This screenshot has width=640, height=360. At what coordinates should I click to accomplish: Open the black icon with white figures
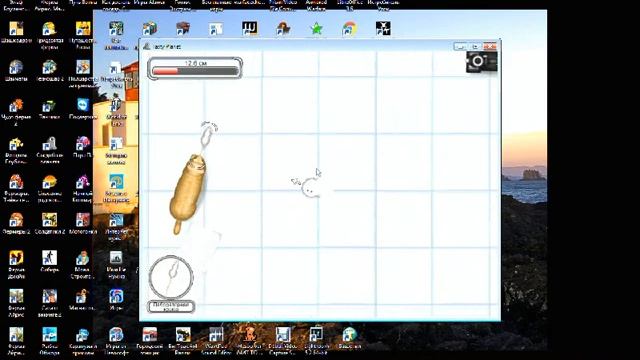383,29
